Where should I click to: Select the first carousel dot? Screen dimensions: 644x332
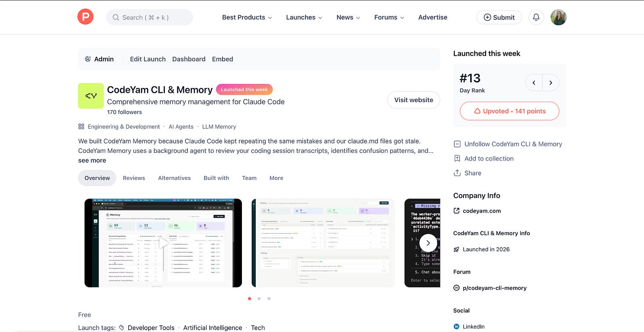249,299
